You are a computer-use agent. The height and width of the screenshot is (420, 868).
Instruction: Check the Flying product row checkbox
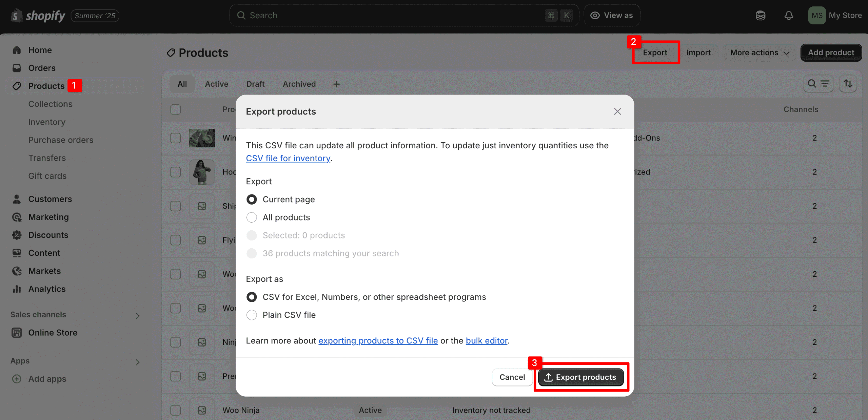click(x=175, y=240)
